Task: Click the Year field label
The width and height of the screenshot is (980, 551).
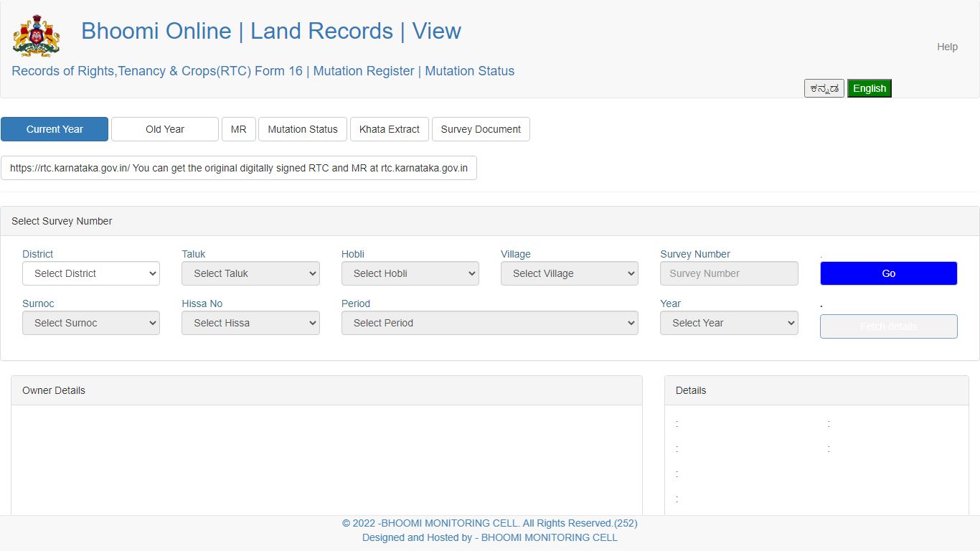Action: pyautogui.click(x=671, y=303)
